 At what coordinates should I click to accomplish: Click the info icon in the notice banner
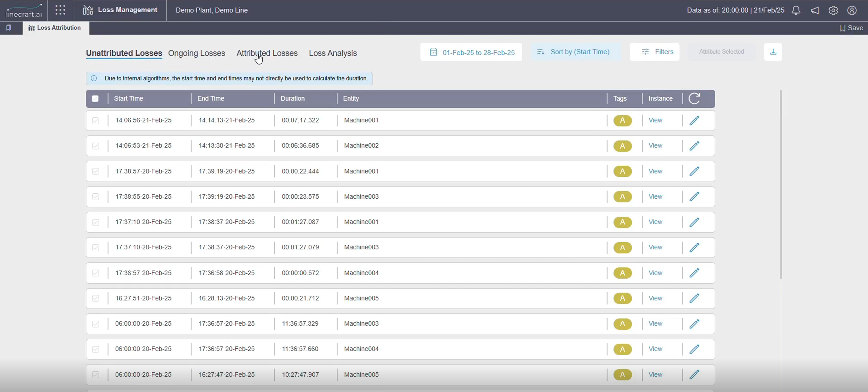point(94,78)
